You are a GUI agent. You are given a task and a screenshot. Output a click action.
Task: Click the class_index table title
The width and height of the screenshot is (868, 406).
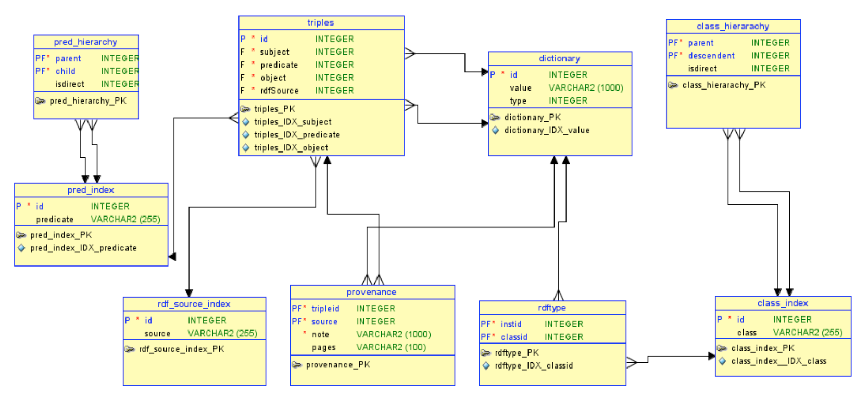(x=783, y=303)
